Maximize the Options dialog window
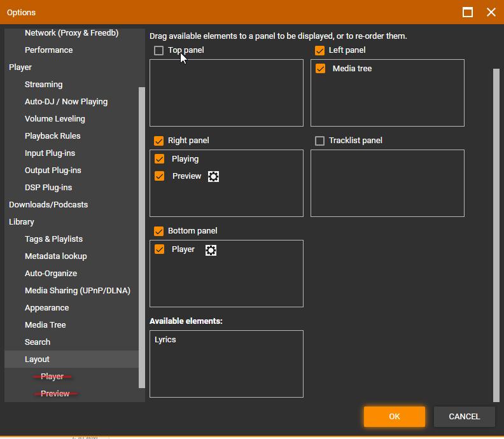The height and width of the screenshot is (439, 504). pyautogui.click(x=467, y=12)
